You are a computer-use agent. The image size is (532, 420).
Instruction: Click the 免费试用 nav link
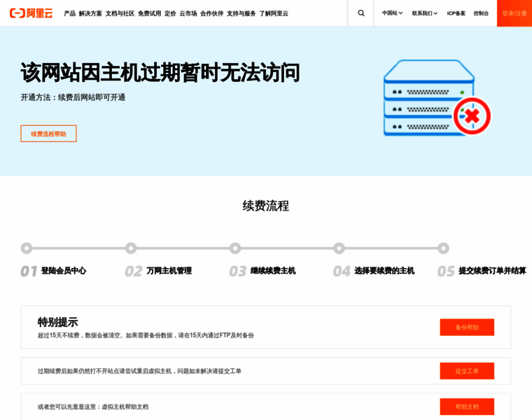(x=149, y=13)
